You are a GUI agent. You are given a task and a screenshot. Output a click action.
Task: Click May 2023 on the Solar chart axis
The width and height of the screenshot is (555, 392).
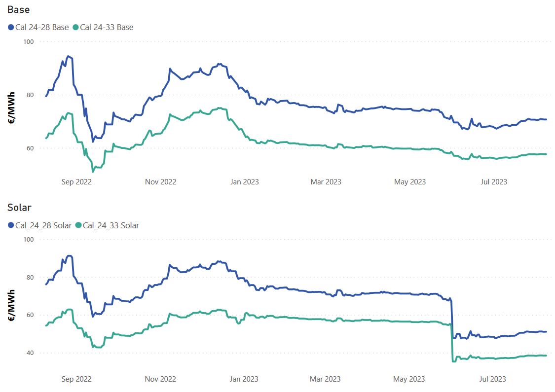[x=409, y=379]
